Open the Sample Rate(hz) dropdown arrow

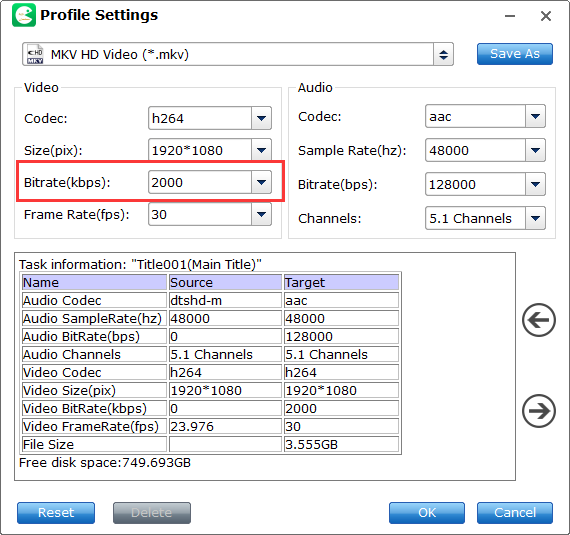[535, 150]
